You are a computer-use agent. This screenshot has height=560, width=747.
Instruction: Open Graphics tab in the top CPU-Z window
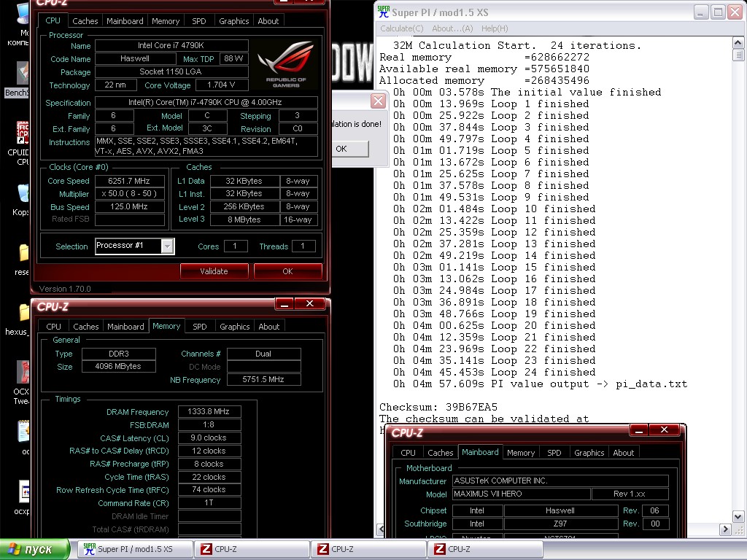pos(234,21)
